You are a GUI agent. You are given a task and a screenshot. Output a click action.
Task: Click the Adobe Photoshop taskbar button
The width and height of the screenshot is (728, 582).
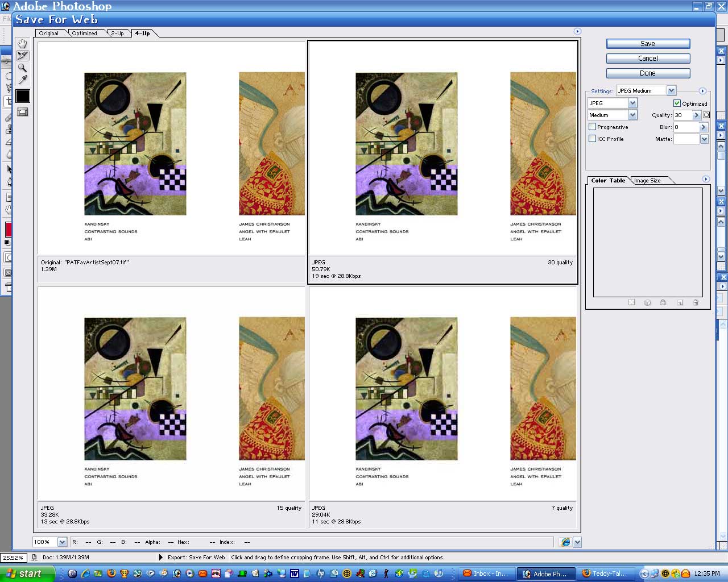coord(547,573)
